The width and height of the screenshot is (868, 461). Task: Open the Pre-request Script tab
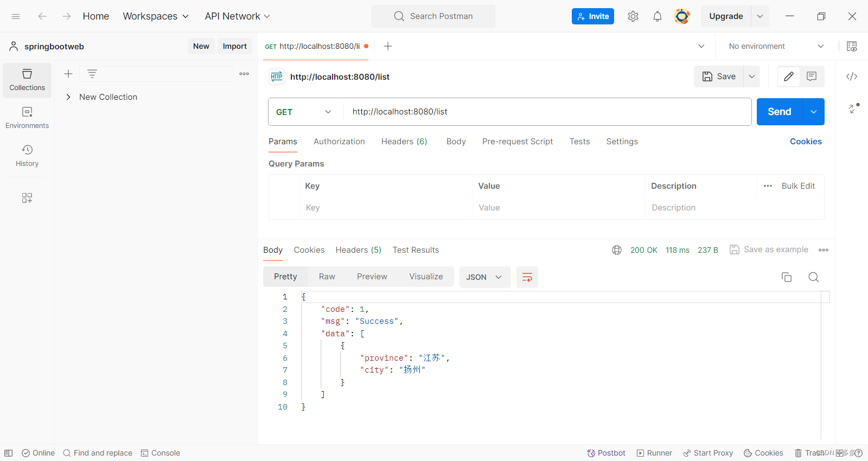(518, 142)
